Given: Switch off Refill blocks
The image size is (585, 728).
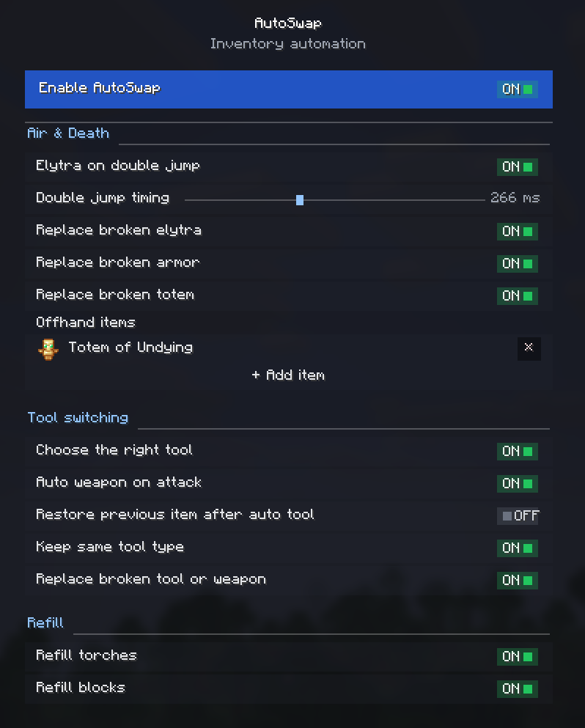Looking at the screenshot, I should click(x=518, y=688).
